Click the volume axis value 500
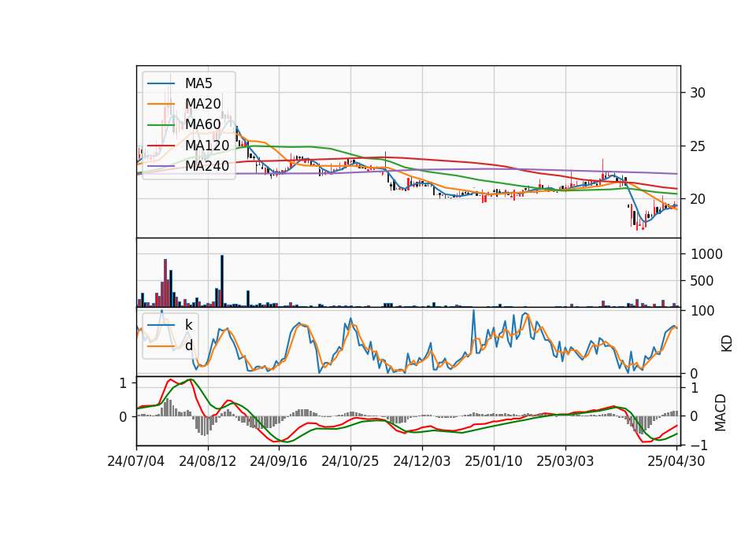 pyautogui.click(x=702, y=281)
